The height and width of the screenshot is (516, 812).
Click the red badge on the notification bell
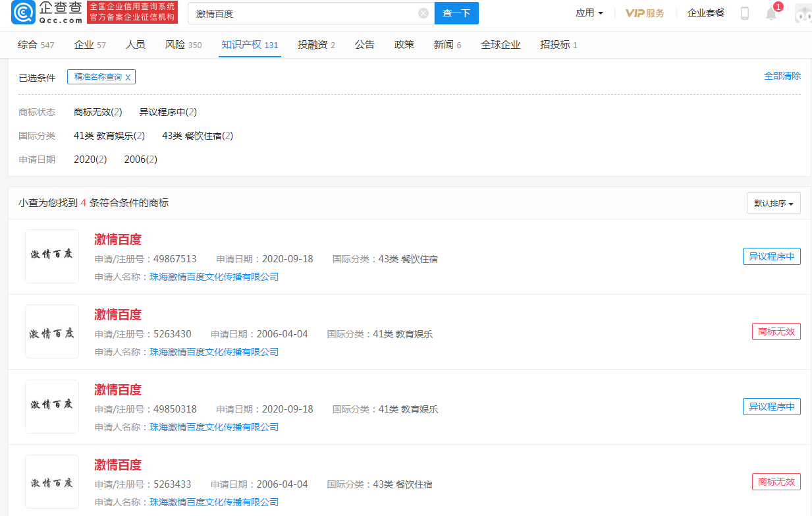pos(778,6)
